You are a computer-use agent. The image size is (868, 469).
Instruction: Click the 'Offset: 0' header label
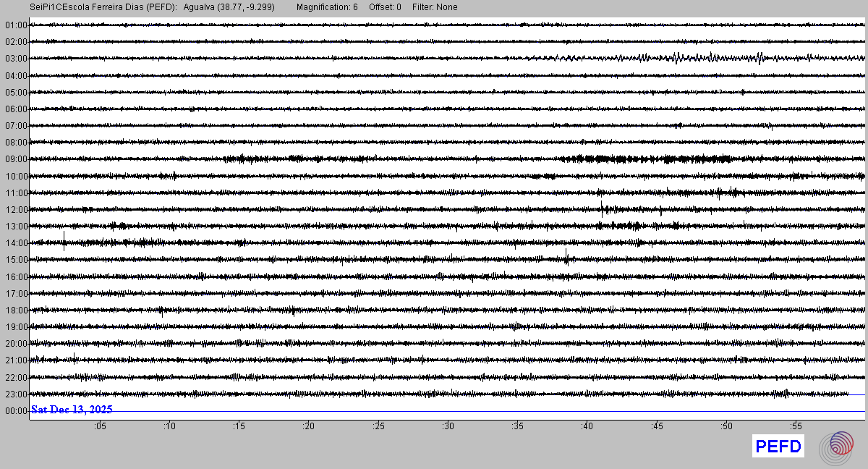tap(385, 7)
